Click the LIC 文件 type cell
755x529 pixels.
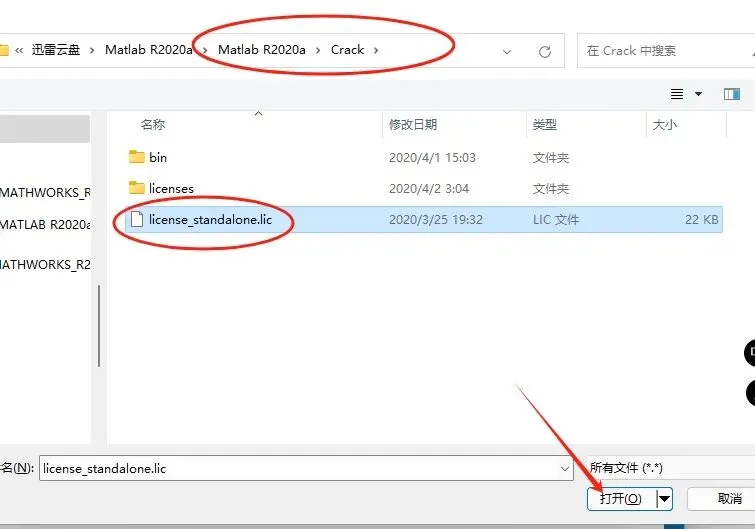556,219
